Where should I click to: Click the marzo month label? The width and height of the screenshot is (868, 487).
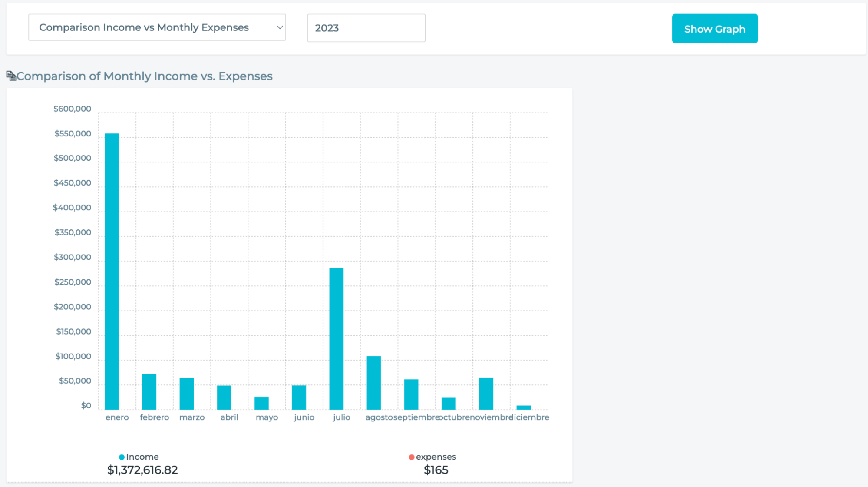pos(192,417)
